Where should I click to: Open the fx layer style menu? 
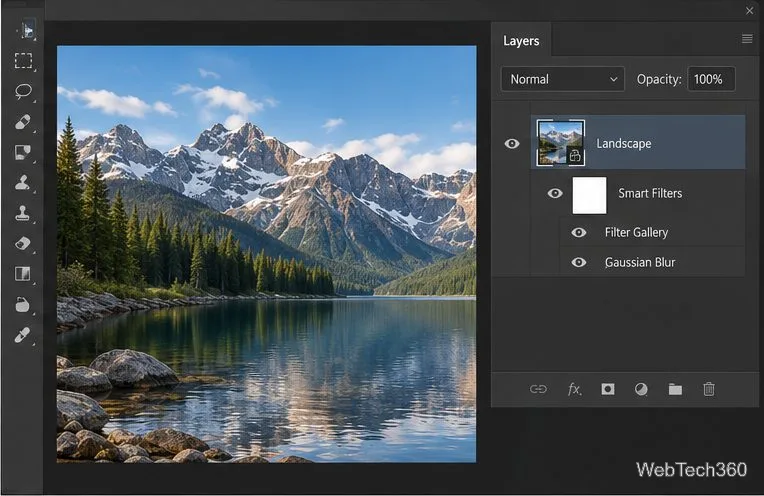point(574,389)
